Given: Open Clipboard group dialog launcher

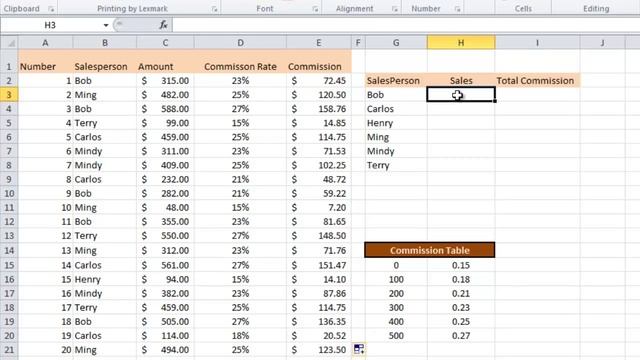Looking at the screenshot, I should tap(51, 9).
